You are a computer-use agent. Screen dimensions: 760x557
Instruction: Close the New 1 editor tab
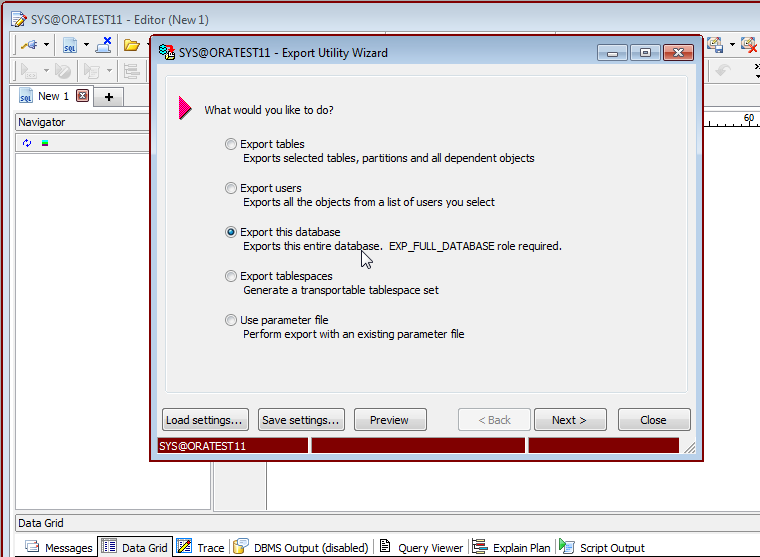pyautogui.click(x=83, y=97)
